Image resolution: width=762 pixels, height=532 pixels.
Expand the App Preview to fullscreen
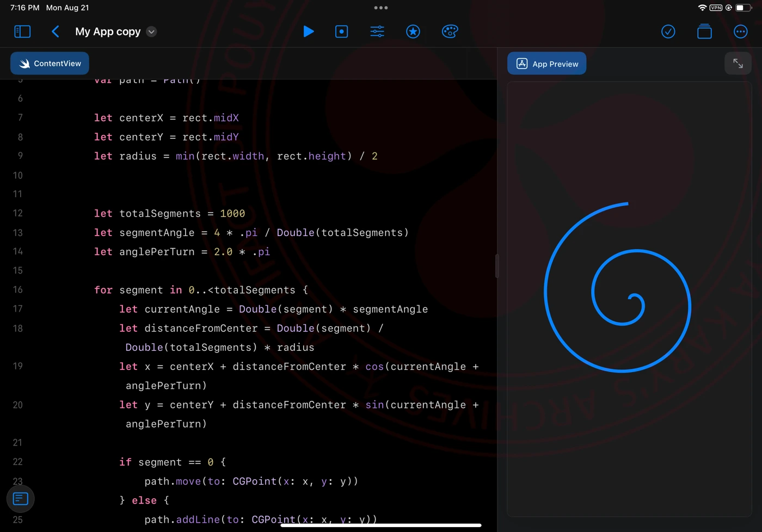[738, 63]
